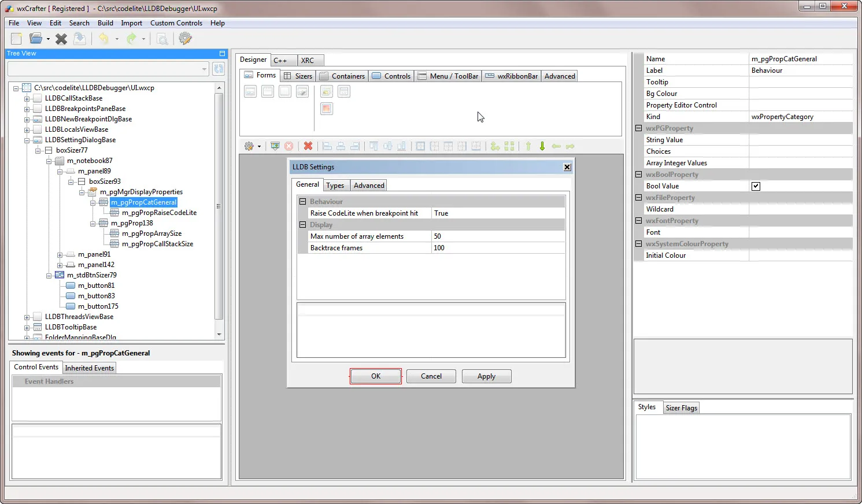This screenshot has width=862, height=504.
Task: Click the Cancel button in the dialog preview
Action: pos(431,376)
